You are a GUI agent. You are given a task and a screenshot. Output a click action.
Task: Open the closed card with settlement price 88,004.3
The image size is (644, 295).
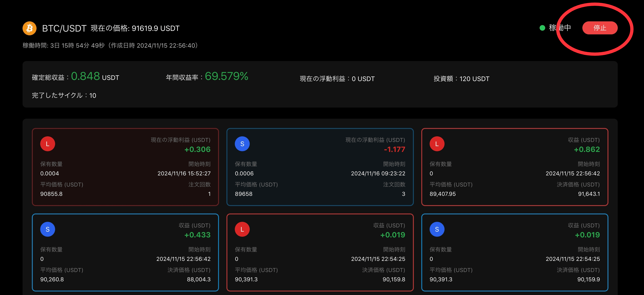click(125, 252)
